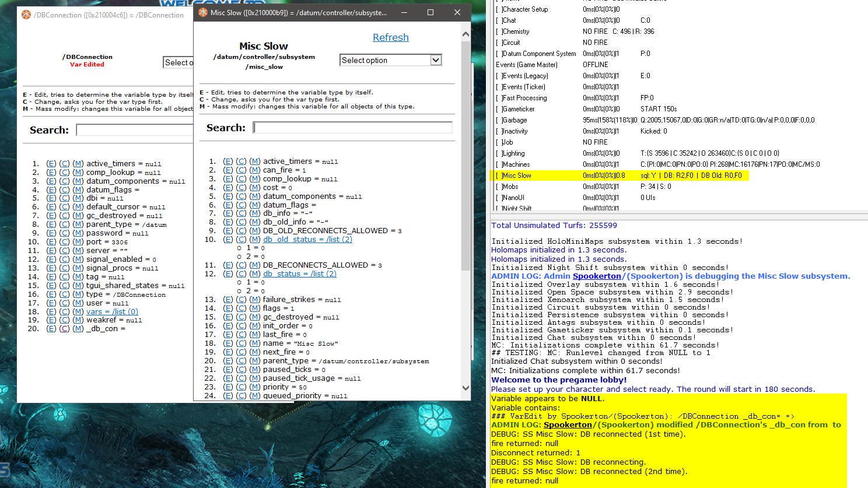Click the NanoUI subsystem entry
The height and width of the screenshot is (488, 868).
[x=513, y=198]
